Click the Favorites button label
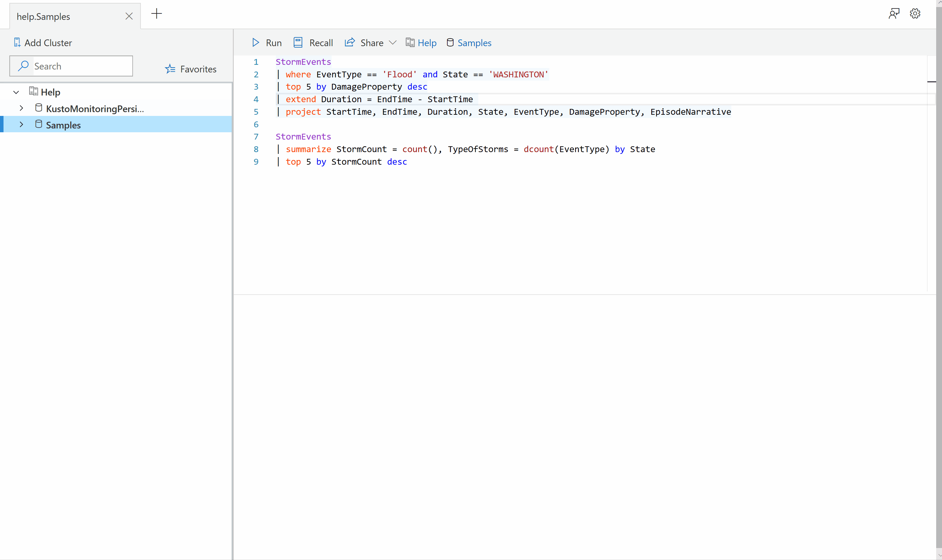The image size is (942, 560). 198,69
